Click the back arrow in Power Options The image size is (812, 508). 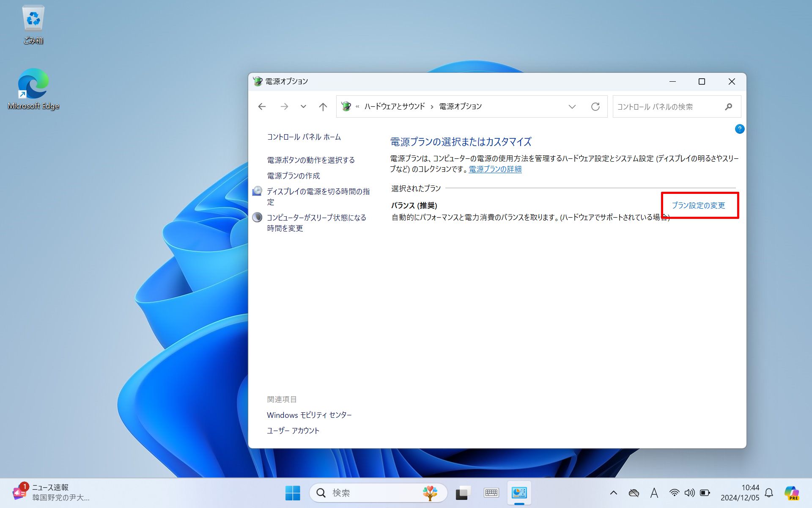pos(262,107)
